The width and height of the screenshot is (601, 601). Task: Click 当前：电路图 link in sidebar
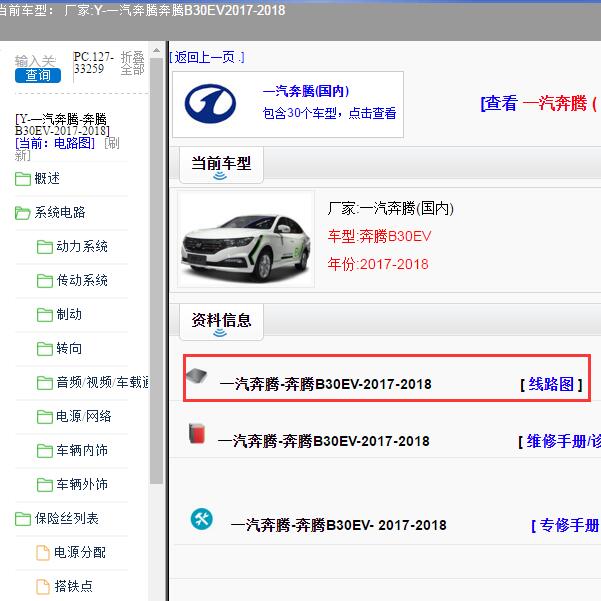pos(55,143)
